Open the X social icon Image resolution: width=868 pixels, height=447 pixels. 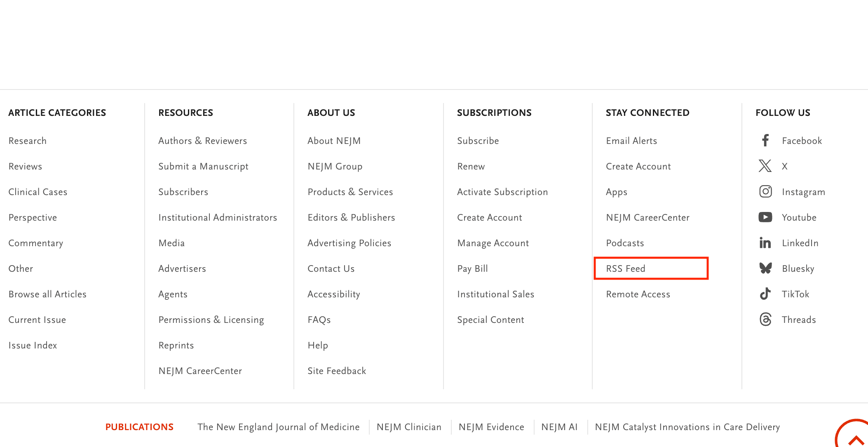click(765, 166)
